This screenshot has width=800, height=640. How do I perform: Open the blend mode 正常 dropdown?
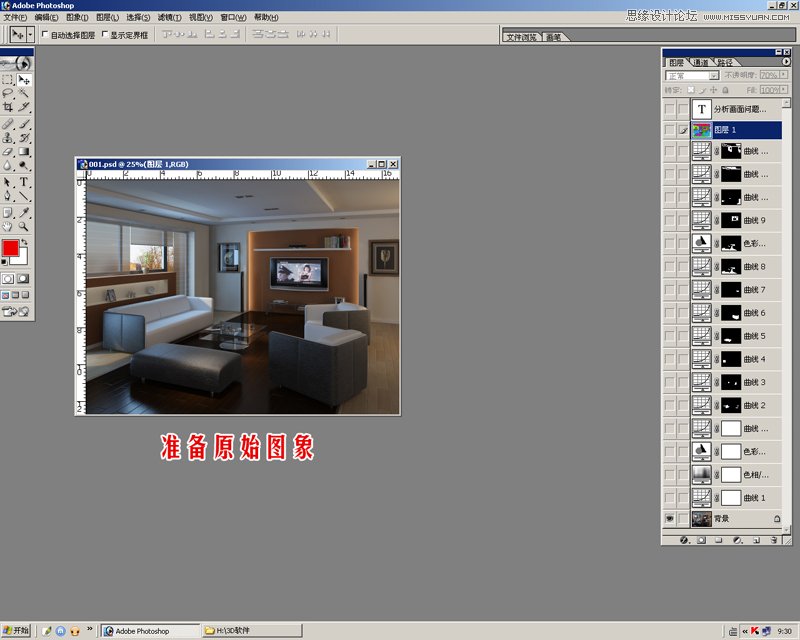click(692, 76)
